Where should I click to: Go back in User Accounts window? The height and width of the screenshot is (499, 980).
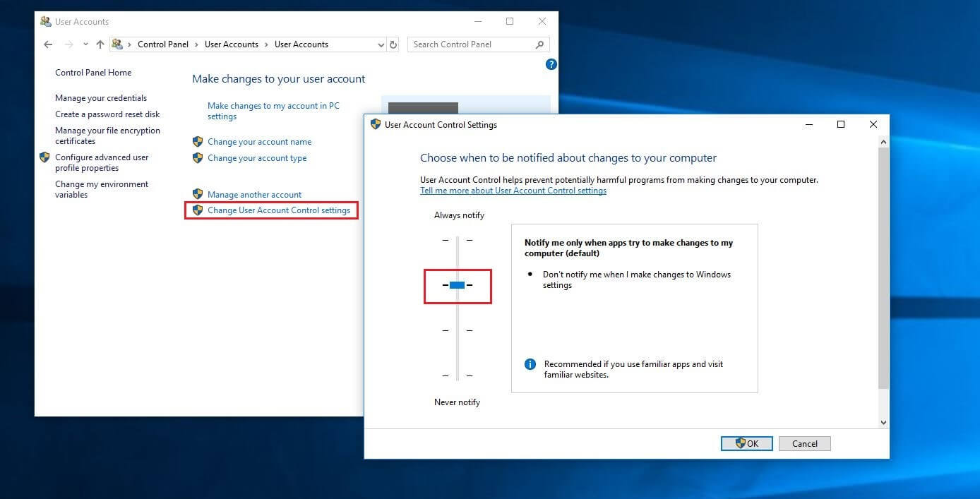pyautogui.click(x=48, y=44)
